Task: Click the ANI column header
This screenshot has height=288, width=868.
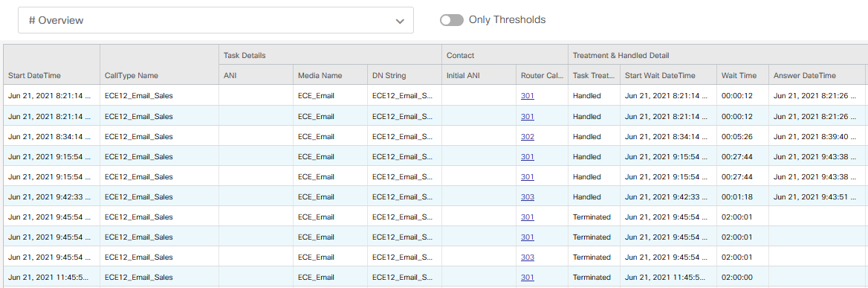Action: (256, 75)
